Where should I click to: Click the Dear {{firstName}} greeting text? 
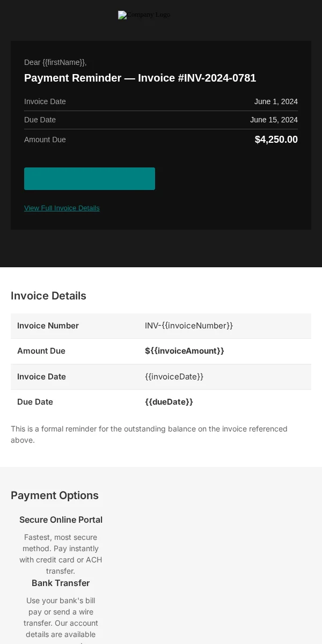click(x=55, y=62)
